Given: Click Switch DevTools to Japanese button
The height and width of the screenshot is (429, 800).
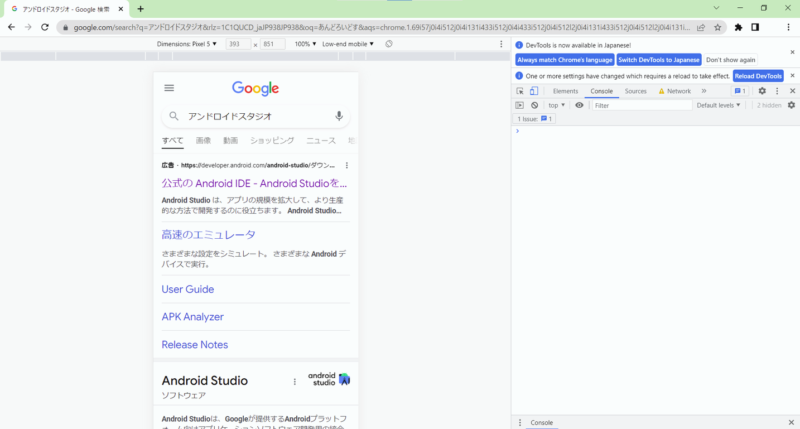Looking at the screenshot, I should pyautogui.click(x=658, y=60).
